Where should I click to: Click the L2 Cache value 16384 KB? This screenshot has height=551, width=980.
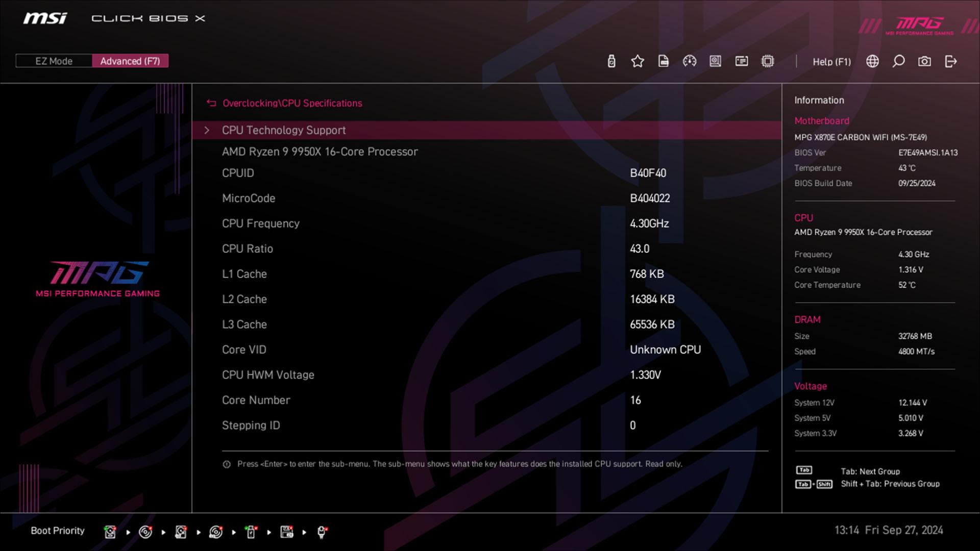click(652, 299)
